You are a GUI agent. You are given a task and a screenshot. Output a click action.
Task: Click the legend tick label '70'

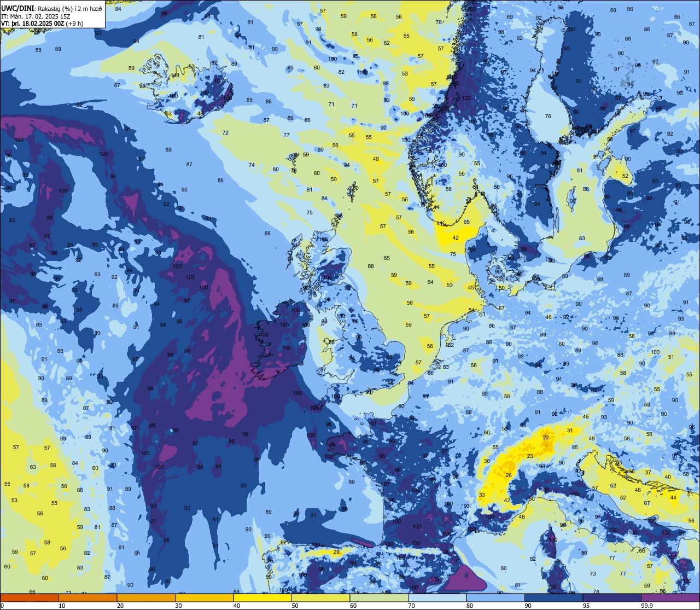pos(411,606)
